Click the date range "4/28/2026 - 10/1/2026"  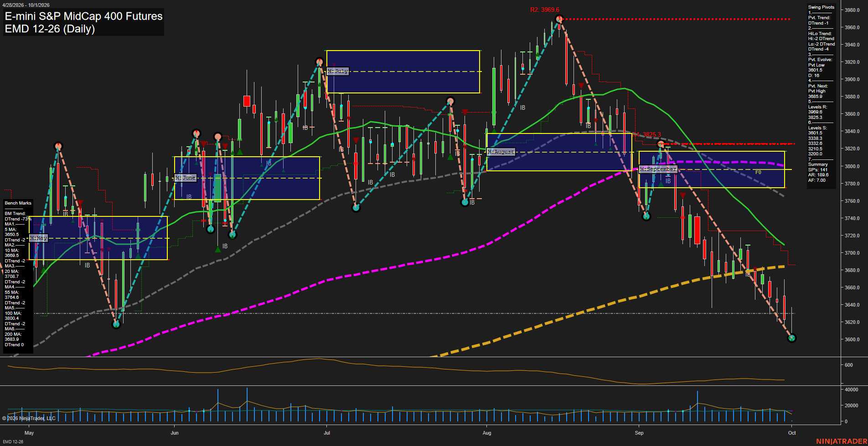pos(26,5)
